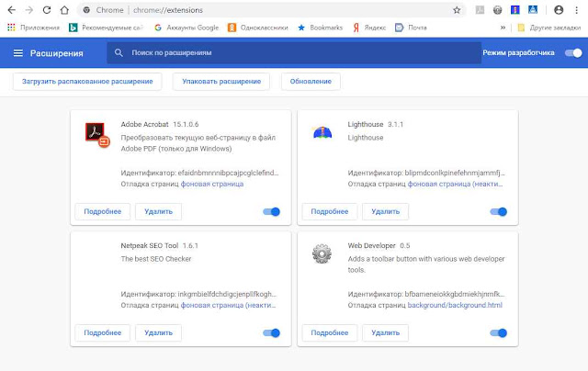The image size is (588, 371).
Task: Click the Netpeak SEO Tool 1.6.1 title
Action: tap(159, 246)
